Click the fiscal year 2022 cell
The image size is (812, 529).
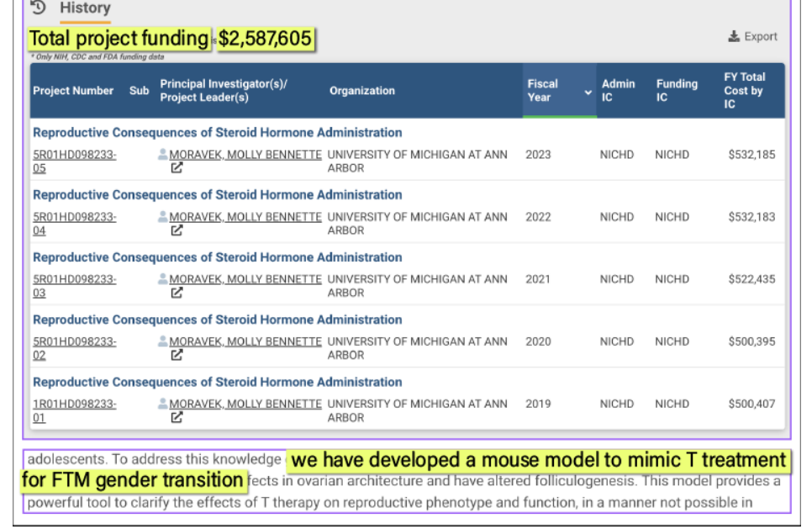tap(538, 217)
